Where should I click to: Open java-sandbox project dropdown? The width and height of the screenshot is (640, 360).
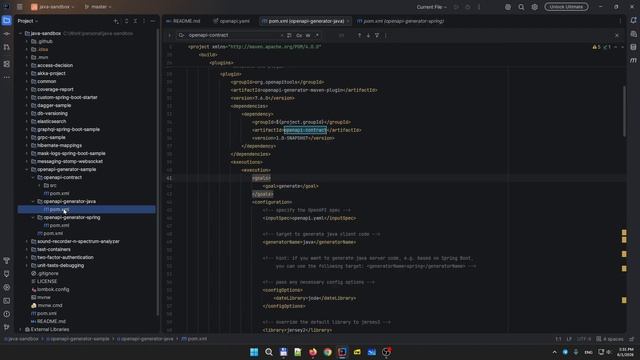coord(53,7)
